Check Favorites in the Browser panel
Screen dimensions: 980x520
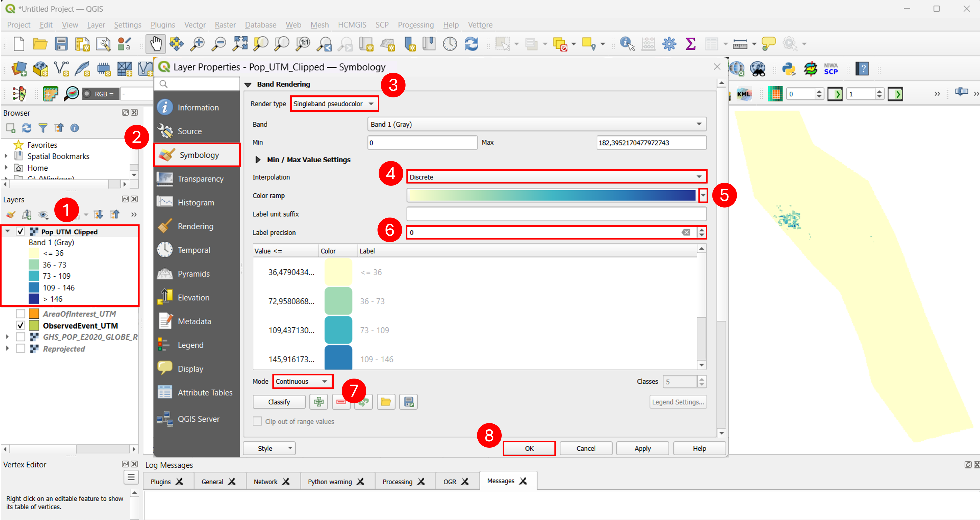[42, 145]
